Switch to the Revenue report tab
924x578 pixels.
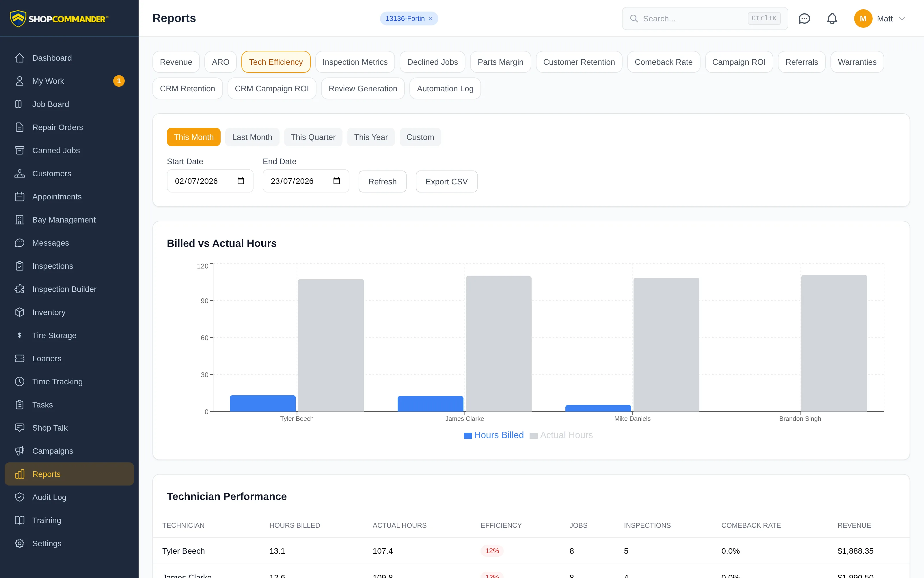pos(176,62)
